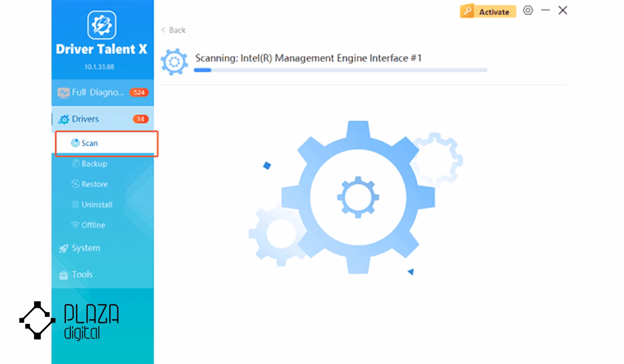Select the Drivers menu item
Image resolution: width=624 pixels, height=364 pixels.
(x=102, y=119)
